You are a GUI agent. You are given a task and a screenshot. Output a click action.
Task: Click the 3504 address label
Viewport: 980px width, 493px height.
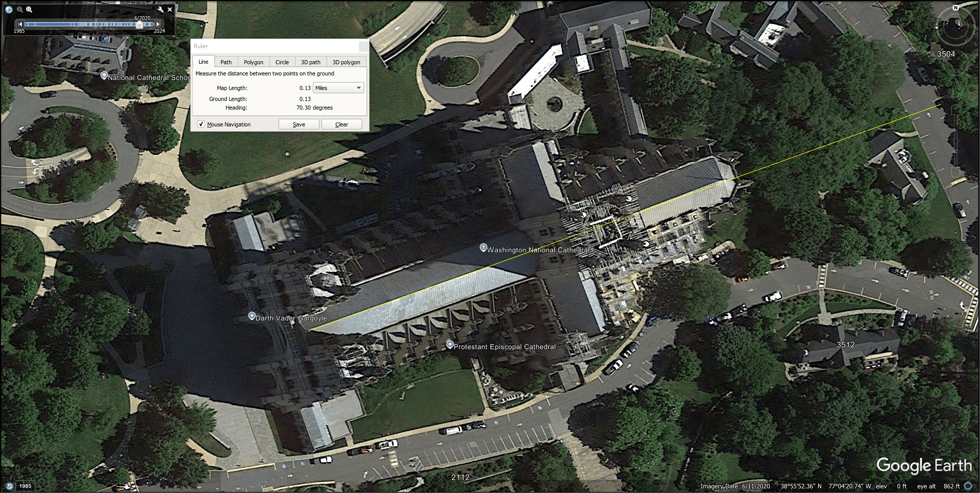pos(946,54)
